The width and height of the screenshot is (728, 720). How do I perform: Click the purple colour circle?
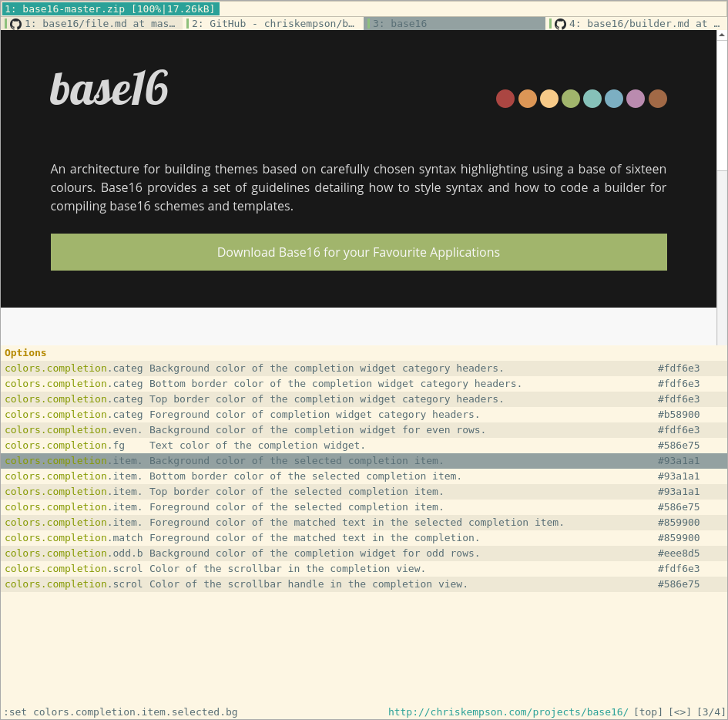click(636, 99)
